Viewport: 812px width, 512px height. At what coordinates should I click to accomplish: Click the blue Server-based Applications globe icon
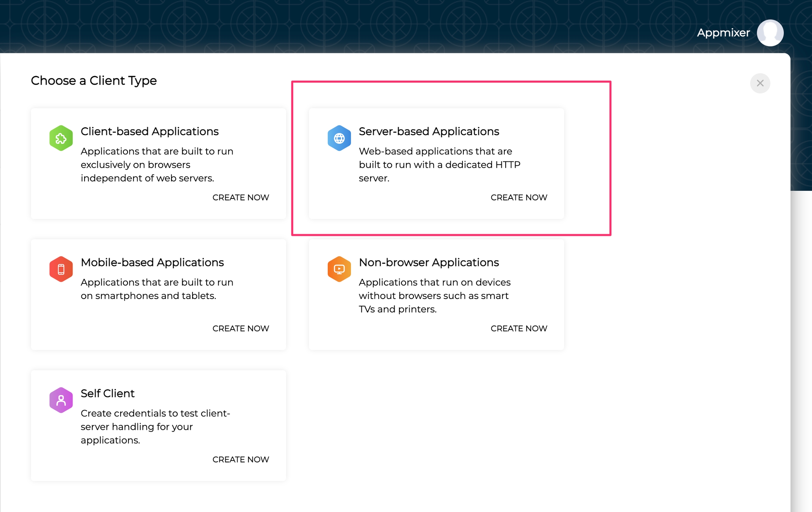[339, 138]
